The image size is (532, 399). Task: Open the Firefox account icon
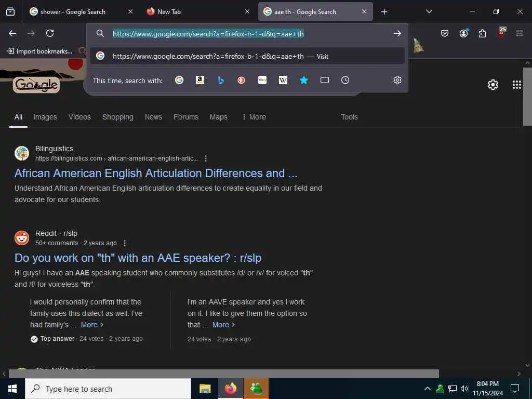463,33
